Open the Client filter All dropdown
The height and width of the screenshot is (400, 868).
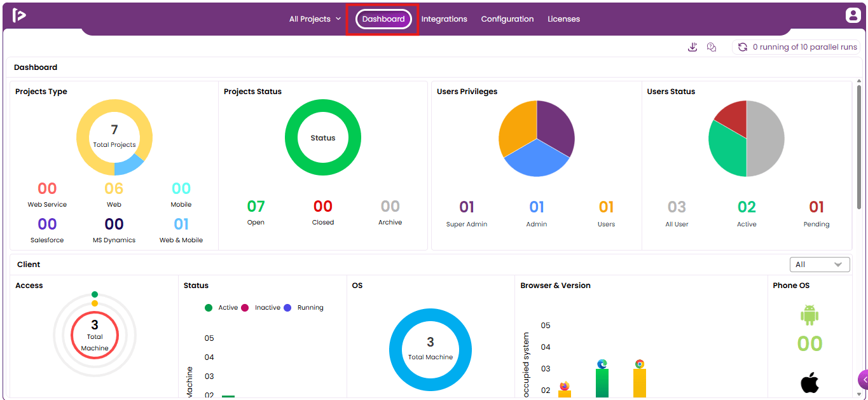pos(820,265)
